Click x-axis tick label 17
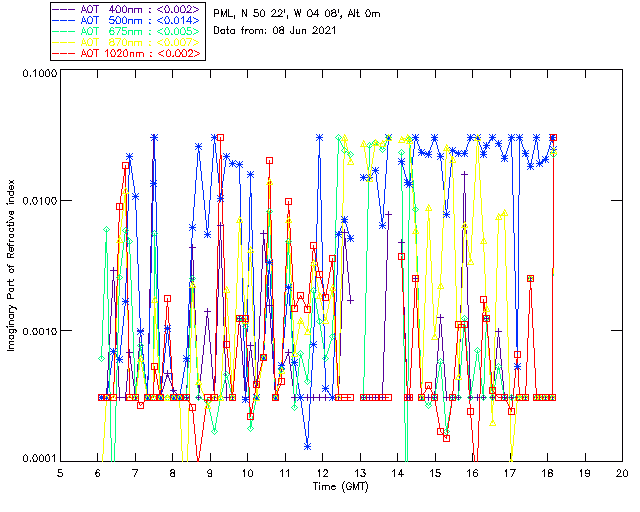 (x=510, y=473)
